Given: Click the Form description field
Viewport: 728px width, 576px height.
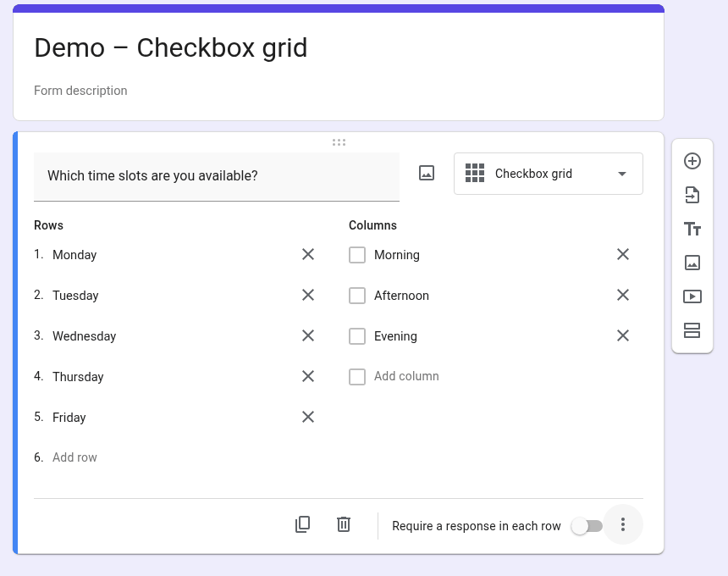Looking at the screenshot, I should coord(80,91).
